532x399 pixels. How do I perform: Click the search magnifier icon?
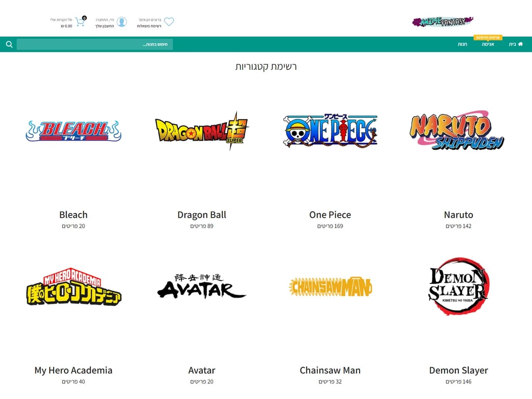click(x=9, y=44)
